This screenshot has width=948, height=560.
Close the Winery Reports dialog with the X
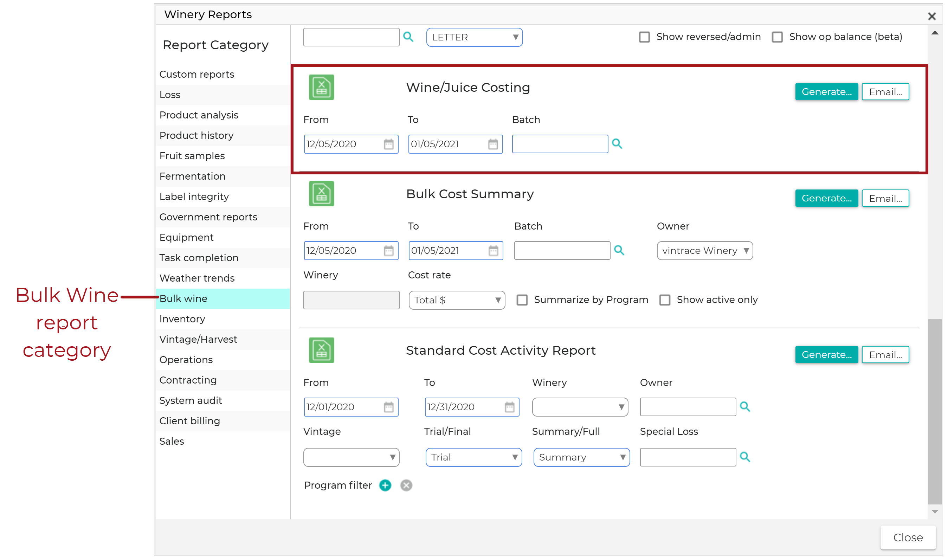click(931, 16)
